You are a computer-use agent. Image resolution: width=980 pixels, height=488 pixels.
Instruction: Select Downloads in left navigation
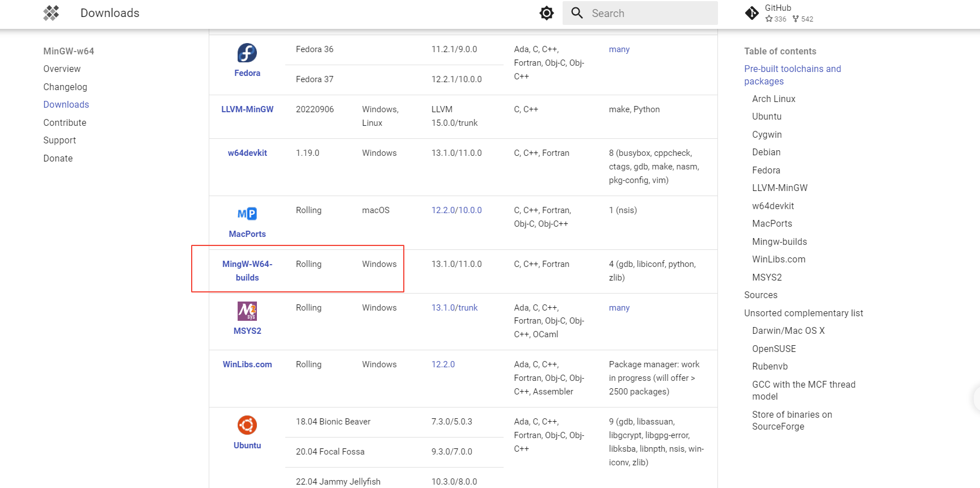tap(66, 104)
